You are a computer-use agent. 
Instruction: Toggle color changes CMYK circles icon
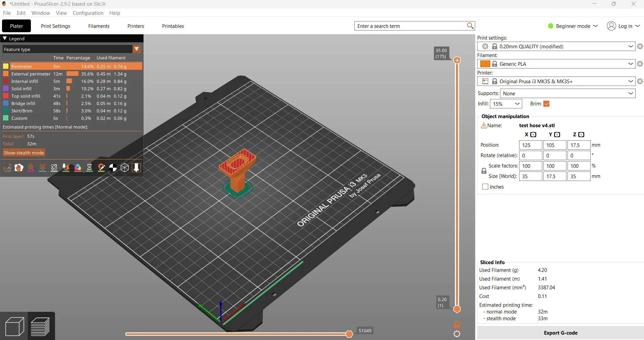pyautogui.click(x=78, y=167)
